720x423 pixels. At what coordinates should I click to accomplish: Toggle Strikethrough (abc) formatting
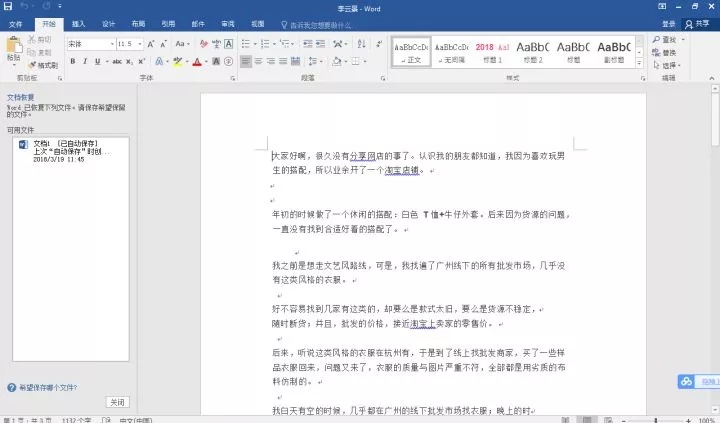coord(117,62)
